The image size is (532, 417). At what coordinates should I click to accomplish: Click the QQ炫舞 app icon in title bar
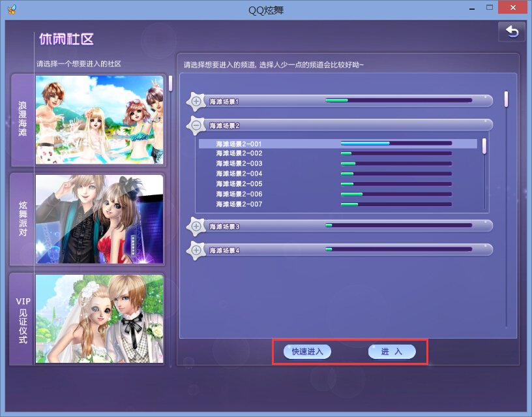pyautogui.click(x=12, y=9)
